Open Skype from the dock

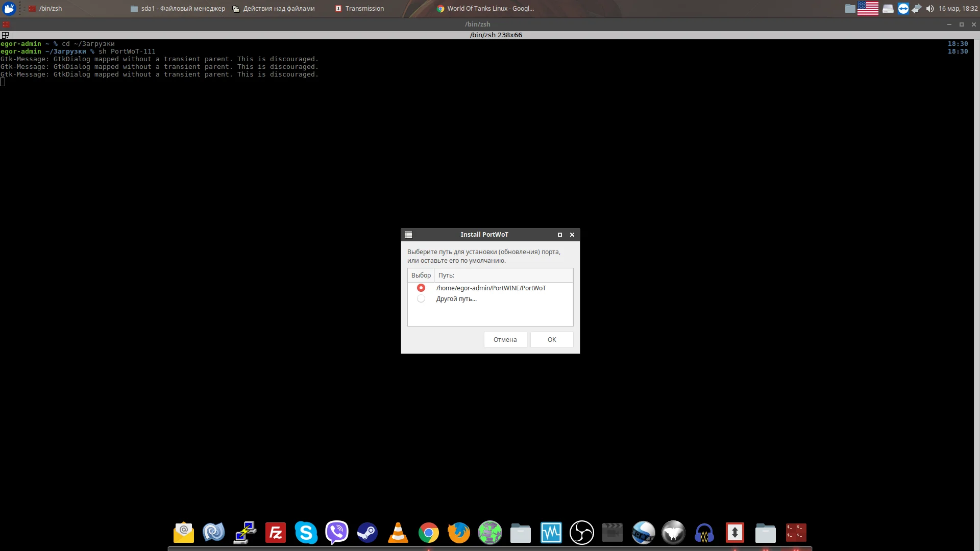pos(306,533)
